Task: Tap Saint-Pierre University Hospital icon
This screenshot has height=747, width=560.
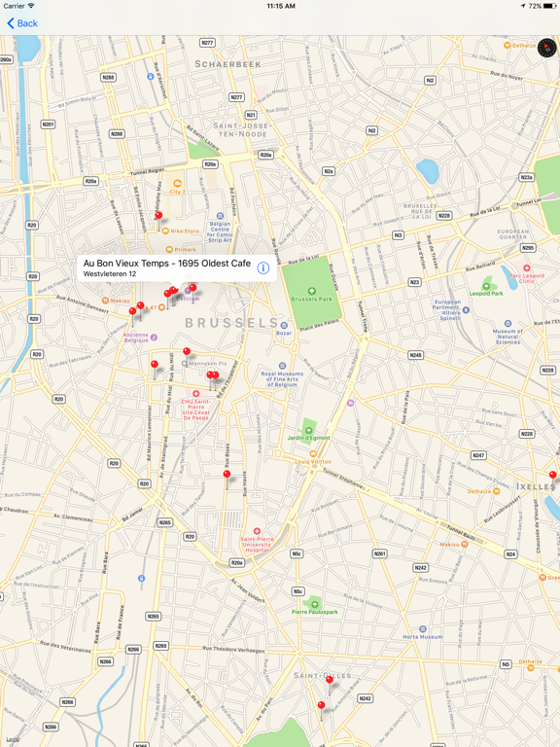Action: pyautogui.click(x=257, y=531)
